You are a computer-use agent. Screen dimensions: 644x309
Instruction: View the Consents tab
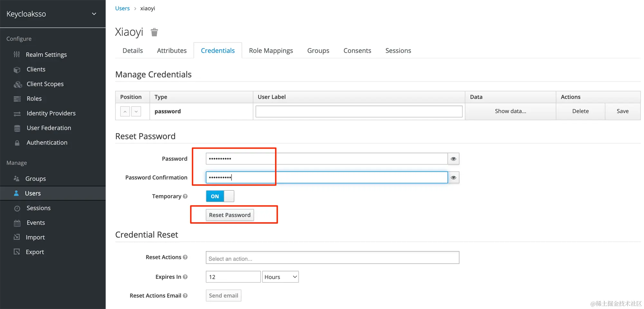point(357,51)
